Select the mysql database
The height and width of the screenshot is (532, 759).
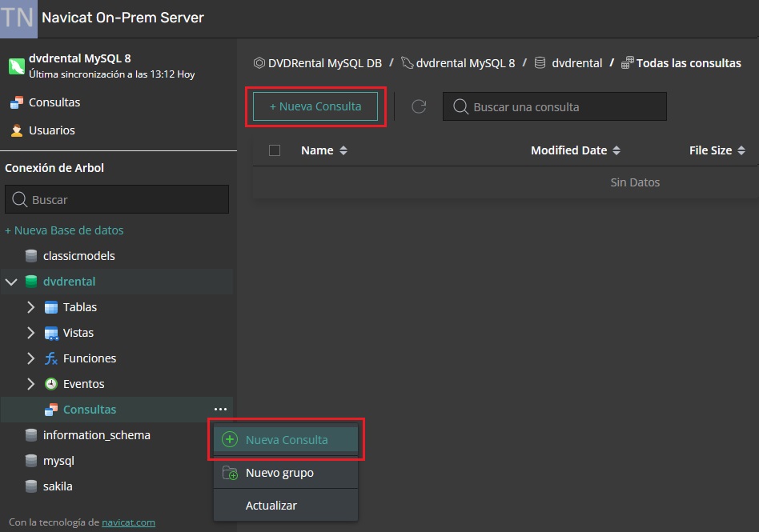point(58,461)
